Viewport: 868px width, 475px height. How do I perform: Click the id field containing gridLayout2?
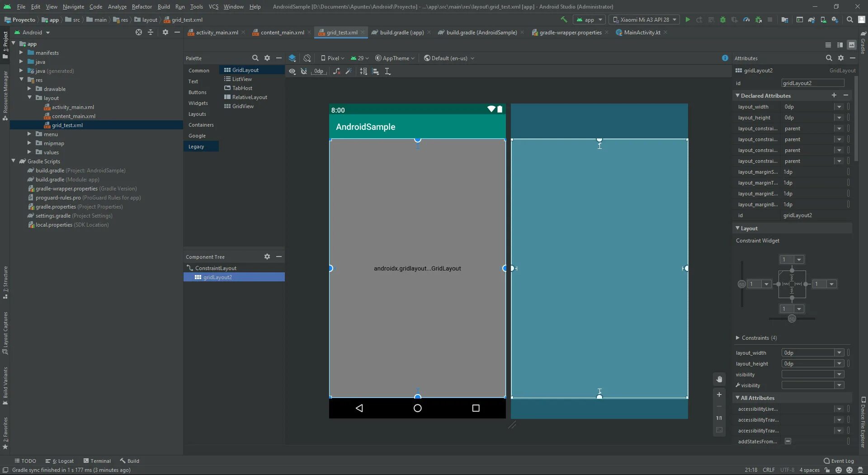(812, 83)
